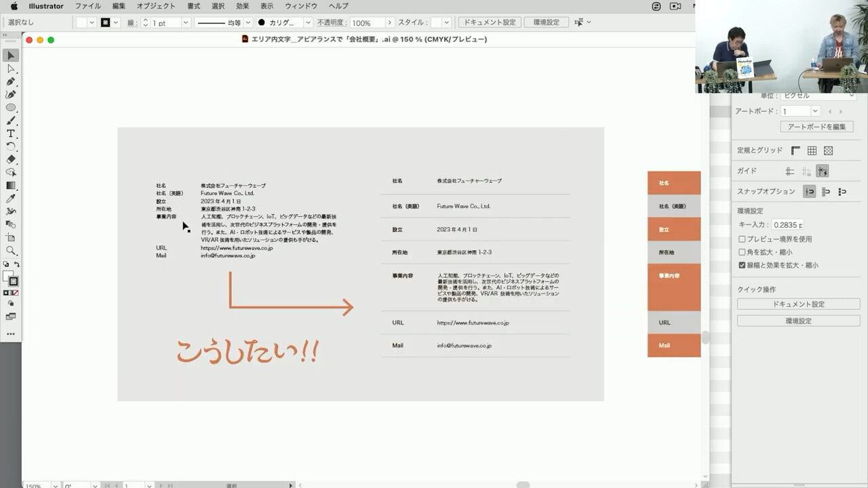868x488 pixels.
Task: Click stroke swatch in control bar
Action: point(105,22)
